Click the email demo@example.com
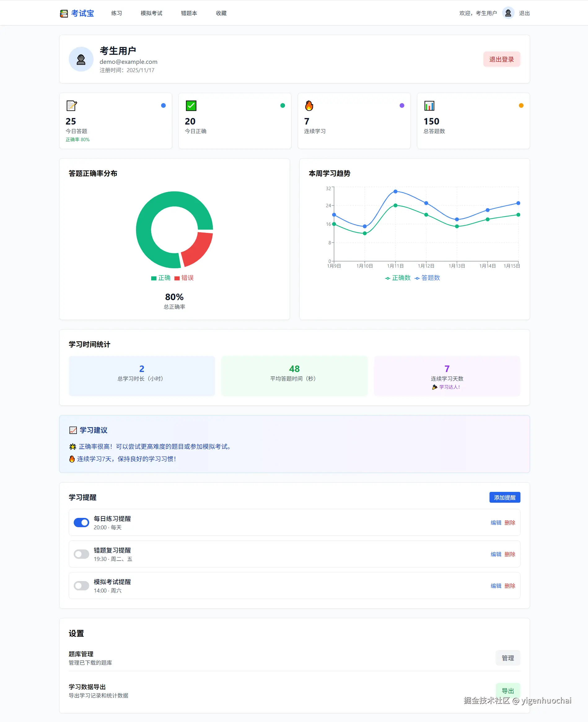 pos(128,62)
